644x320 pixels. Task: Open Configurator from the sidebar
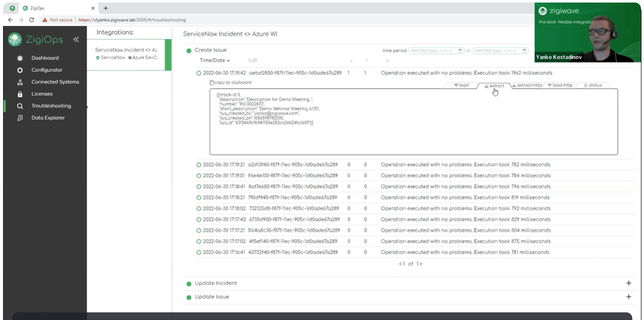coord(47,70)
